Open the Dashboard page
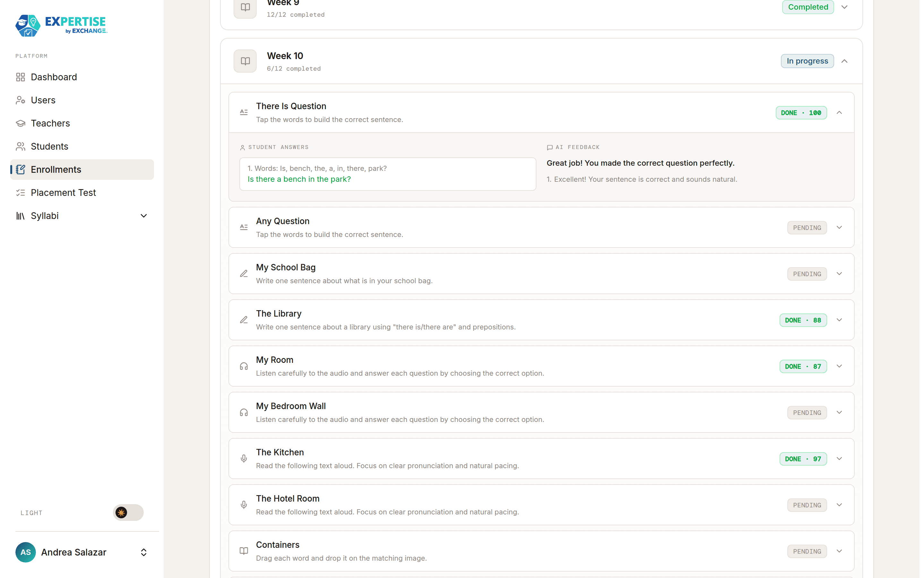 pyautogui.click(x=82, y=77)
